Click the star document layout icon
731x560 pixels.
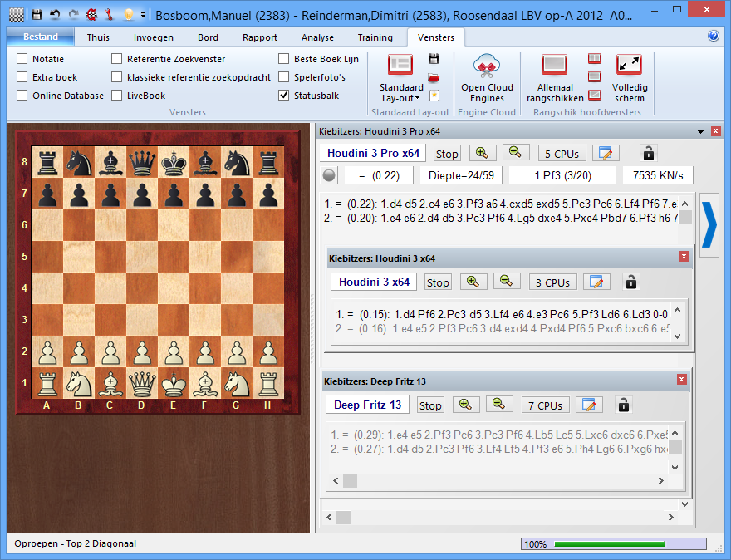(434, 96)
